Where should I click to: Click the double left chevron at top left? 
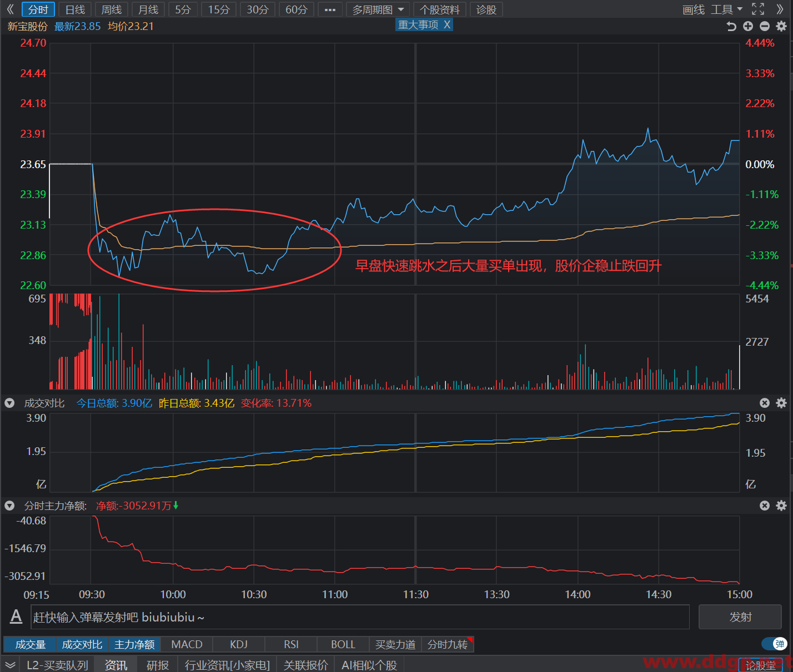pyautogui.click(x=10, y=9)
